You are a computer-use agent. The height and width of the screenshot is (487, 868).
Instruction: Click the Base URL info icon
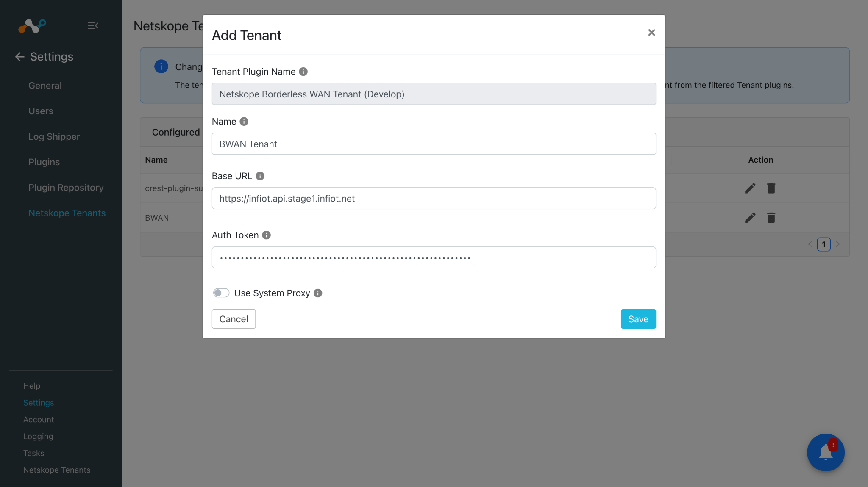260,176
